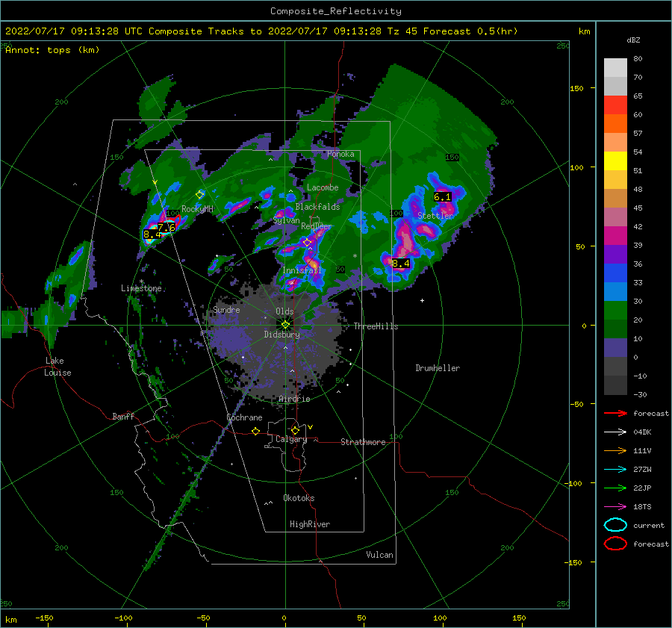Click the green 22JP arrow legend icon
672x628 pixels.
(615, 488)
